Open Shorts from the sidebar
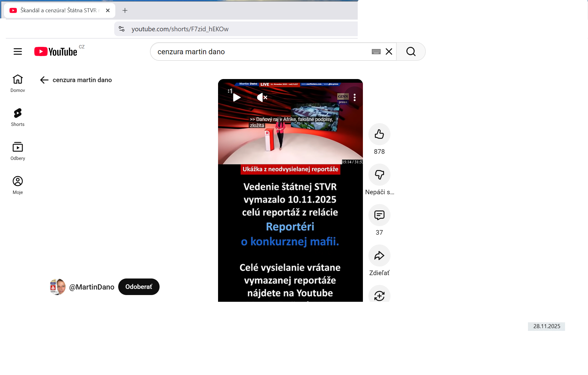This screenshot has width=588, height=375. 18,117
